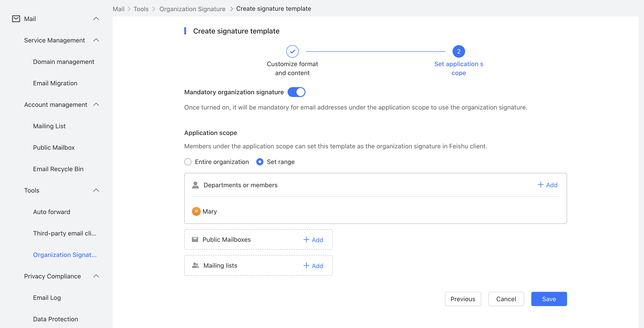Click the Mail envelope icon in sidebar
The image size is (644, 328).
pos(16,19)
